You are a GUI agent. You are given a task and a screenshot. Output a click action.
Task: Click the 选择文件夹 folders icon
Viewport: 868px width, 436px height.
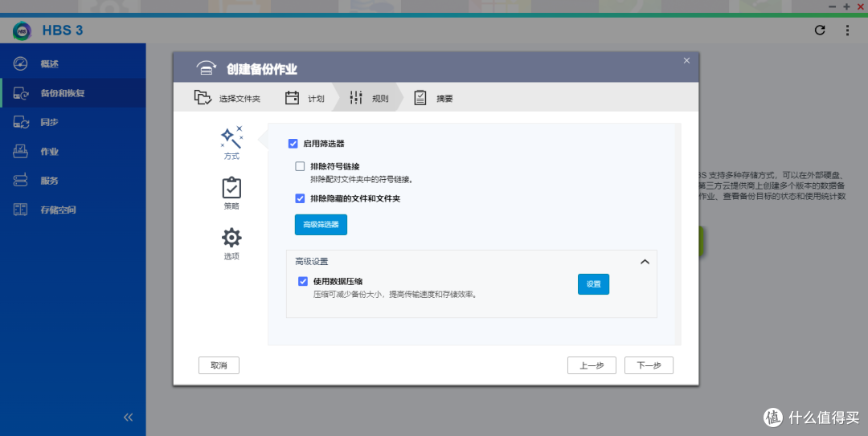(203, 97)
